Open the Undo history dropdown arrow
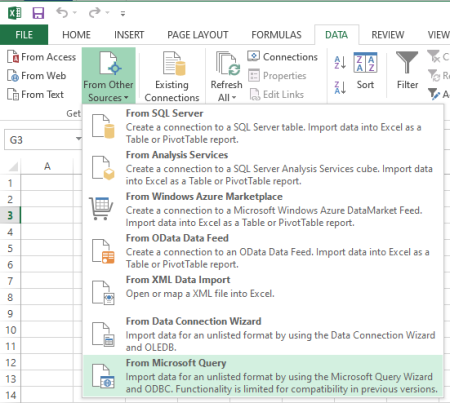The width and height of the screenshot is (450, 403). coord(75,13)
